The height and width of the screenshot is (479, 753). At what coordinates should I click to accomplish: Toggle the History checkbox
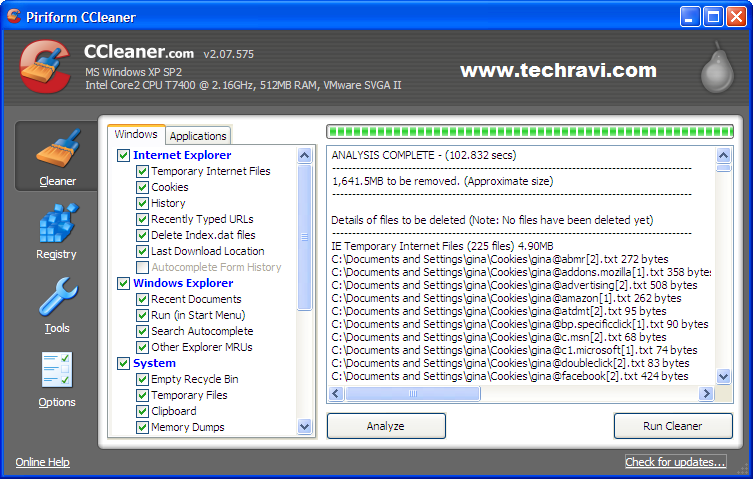point(142,203)
